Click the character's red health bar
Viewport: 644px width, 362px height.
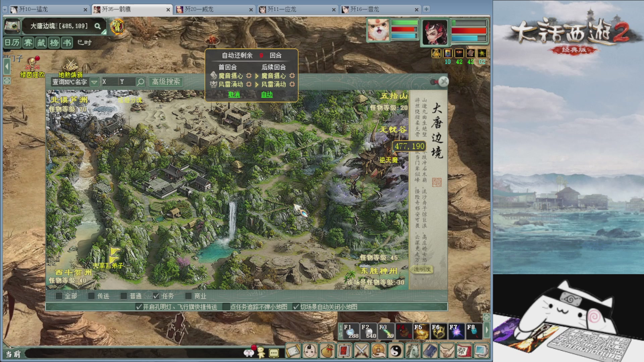[469, 31]
